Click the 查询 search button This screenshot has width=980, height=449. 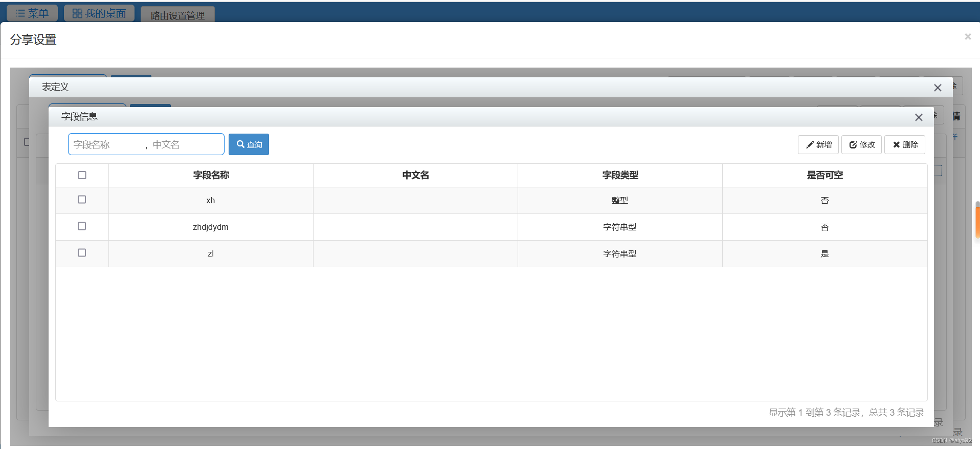click(249, 144)
